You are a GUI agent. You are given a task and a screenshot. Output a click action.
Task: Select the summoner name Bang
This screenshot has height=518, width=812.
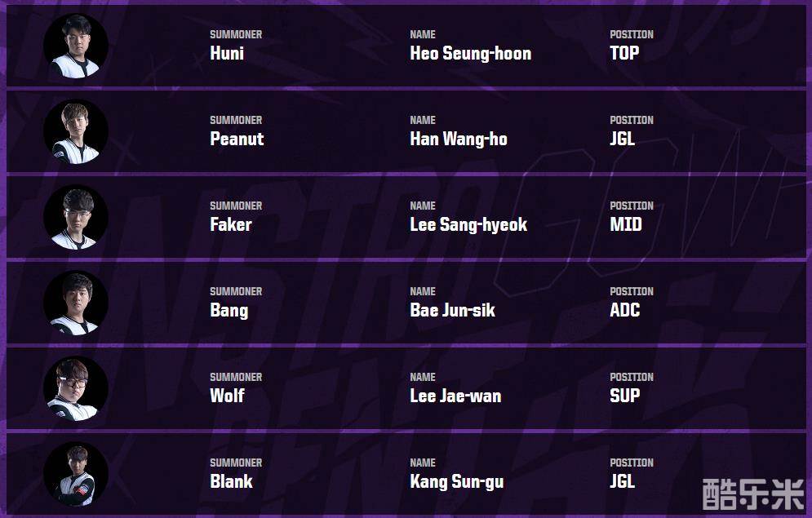pyautogui.click(x=229, y=311)
